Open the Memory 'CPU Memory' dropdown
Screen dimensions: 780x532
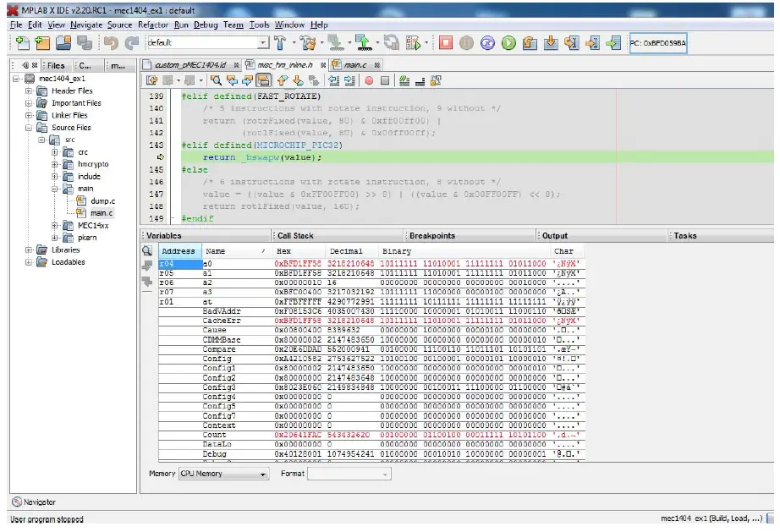(263, 474)
